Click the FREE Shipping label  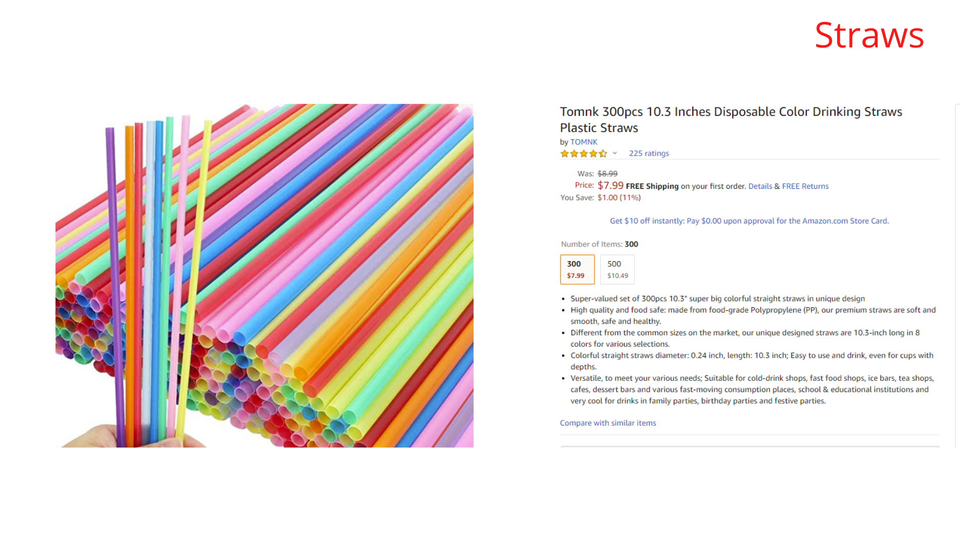pyautogui.click(x=652, y=186)
